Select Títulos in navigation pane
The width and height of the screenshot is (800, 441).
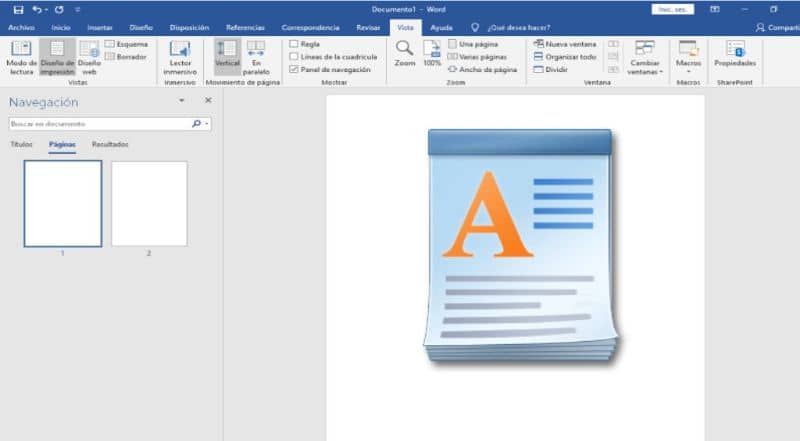pos(21,144)
